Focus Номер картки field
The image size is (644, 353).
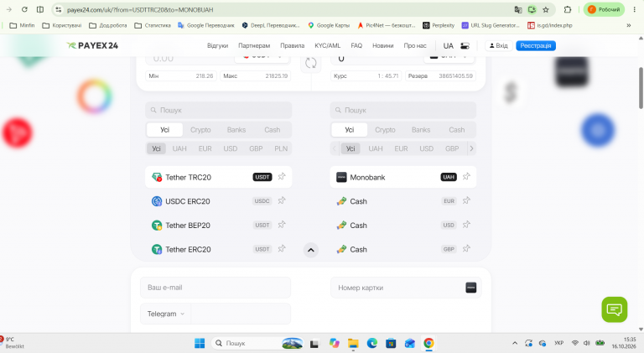click(x=406, y=288)
